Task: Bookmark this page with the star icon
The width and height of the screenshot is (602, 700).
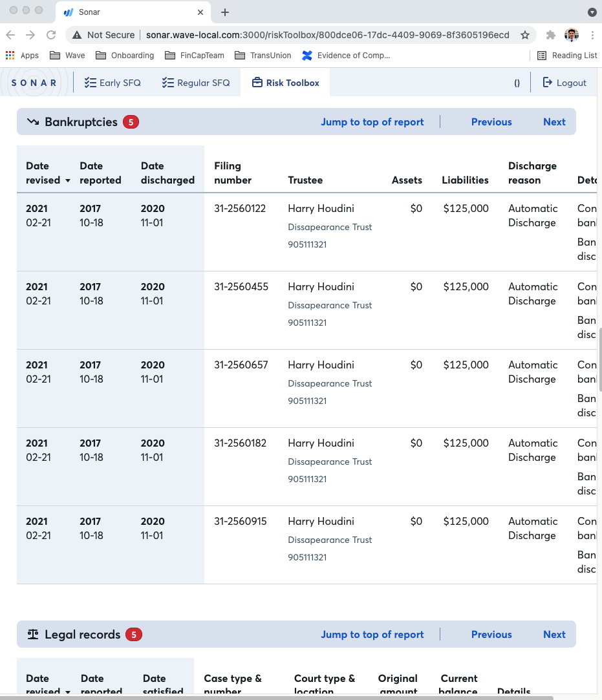Action: (525, 35)
